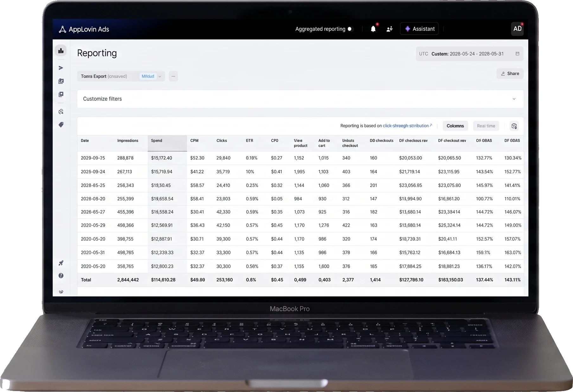This screenshot has height=392, width=573.
Task: Select the 39,300 clicks cell
Action: pyautogui.click(x=223, y=239)
